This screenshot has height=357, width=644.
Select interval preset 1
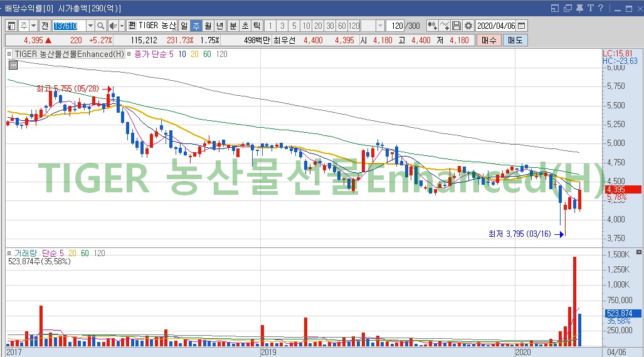(x=270, y=26)
